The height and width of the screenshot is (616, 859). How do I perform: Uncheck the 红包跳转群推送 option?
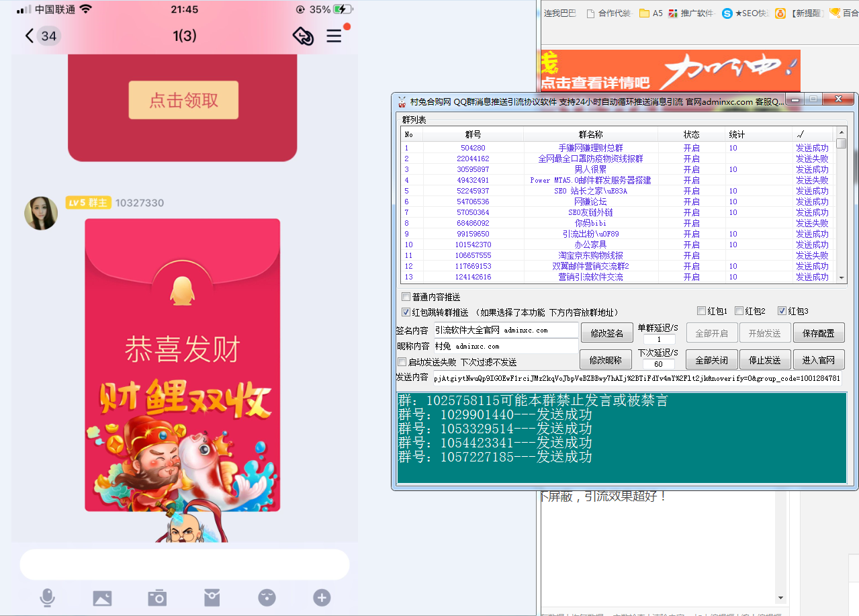pos(406,311)
